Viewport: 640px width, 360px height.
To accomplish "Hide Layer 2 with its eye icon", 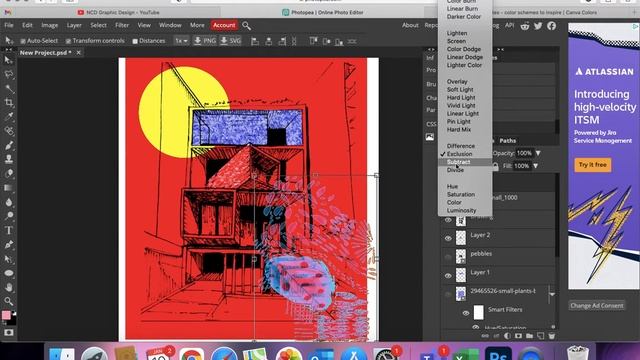I will 448,238.
